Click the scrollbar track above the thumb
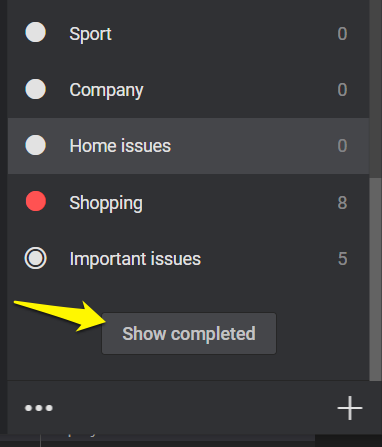 (375, 88)
